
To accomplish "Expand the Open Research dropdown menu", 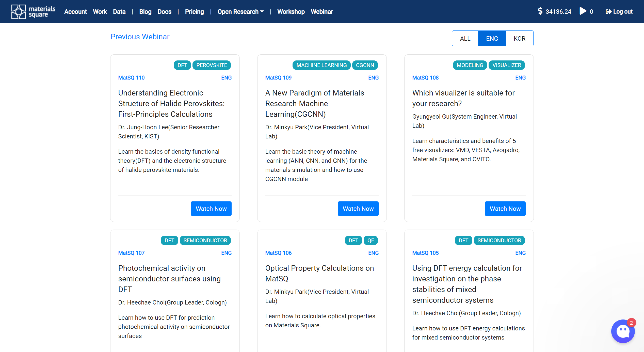I will 240,12.
